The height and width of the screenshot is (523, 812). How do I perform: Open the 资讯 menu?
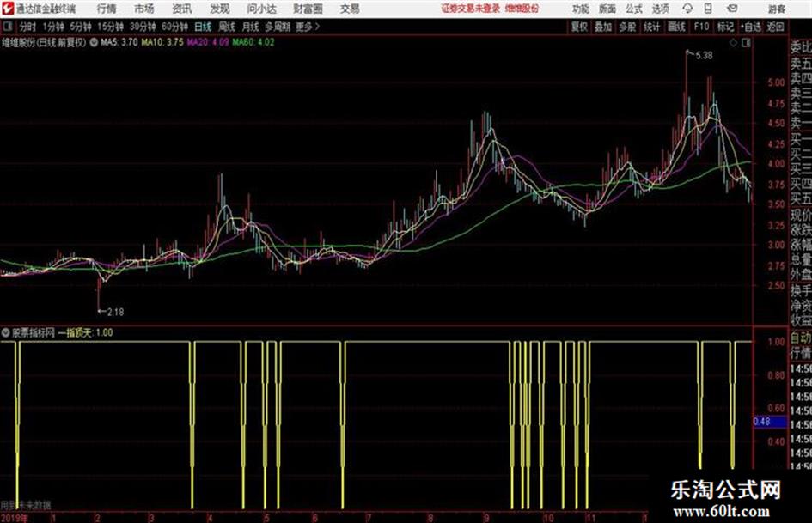(182, 9)
